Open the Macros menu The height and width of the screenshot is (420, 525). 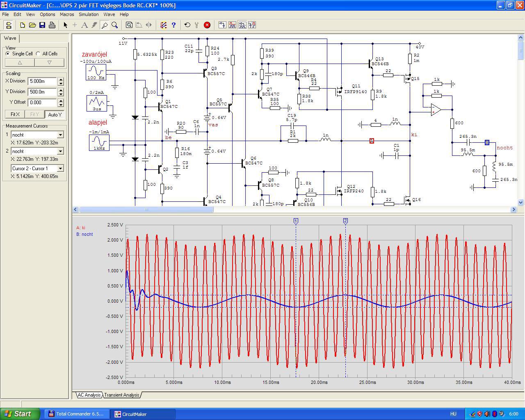(67, 14)
